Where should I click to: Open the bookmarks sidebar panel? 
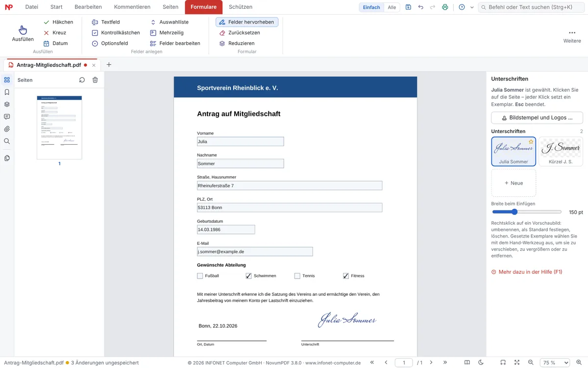(7, 92)
